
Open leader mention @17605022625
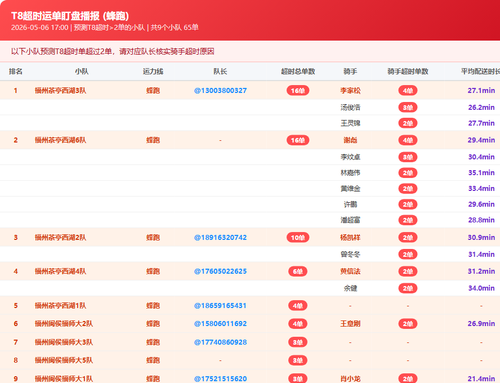(220, 271)
